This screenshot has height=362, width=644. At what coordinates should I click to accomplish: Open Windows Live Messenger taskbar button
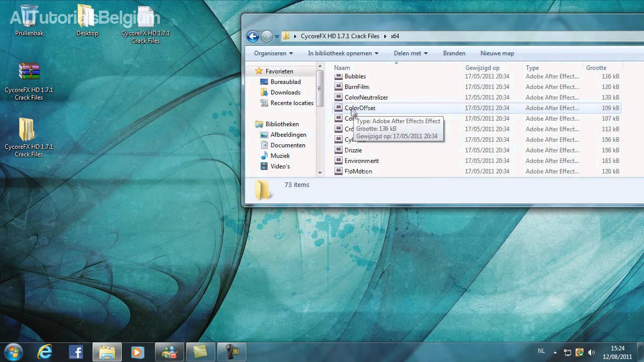[x=169, y=352]
